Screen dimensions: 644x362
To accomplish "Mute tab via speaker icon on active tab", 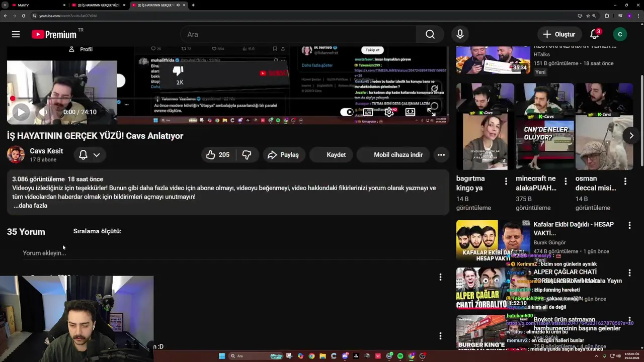I will (x=178, y=5).
